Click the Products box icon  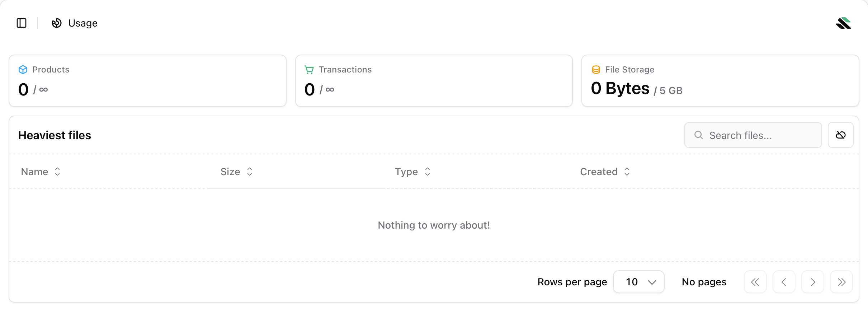click(x=23, y=70)
